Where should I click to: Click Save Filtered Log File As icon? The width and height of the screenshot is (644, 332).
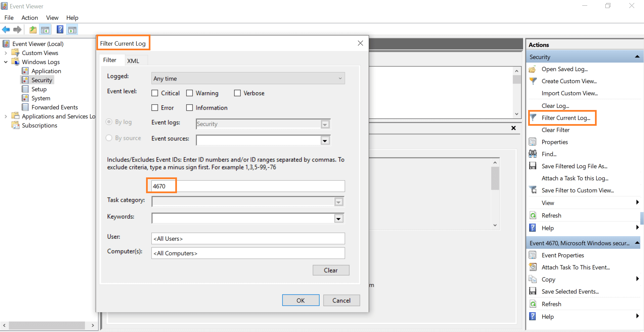point(533,166)
